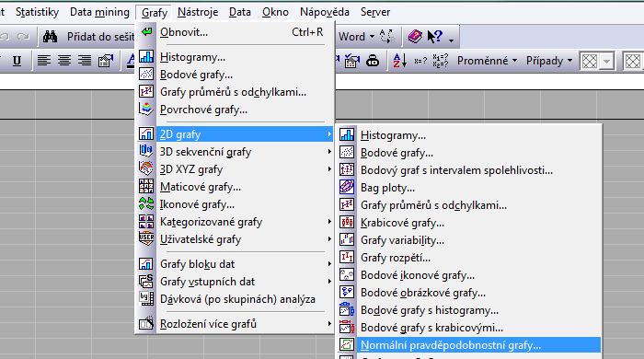
Task: Expand the Grafy bloku dat submenu
Action: [329, 263]
